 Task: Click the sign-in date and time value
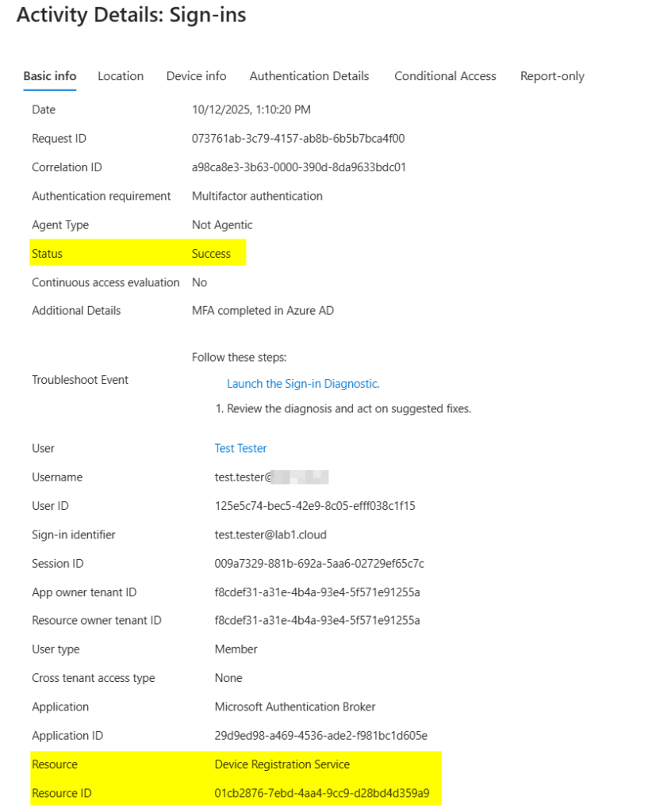251,110
